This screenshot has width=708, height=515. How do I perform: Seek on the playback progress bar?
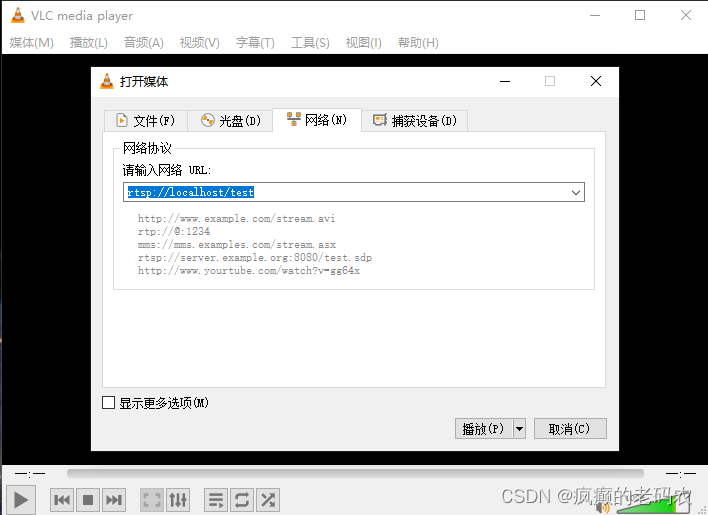pos(355,473)
